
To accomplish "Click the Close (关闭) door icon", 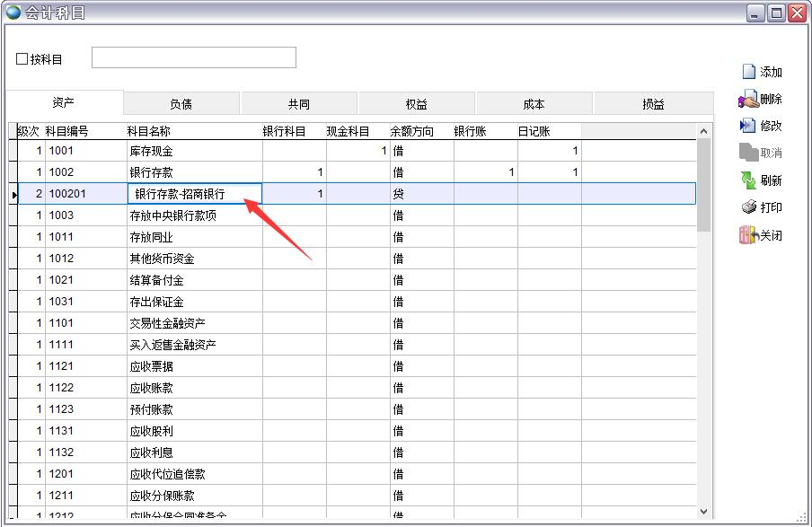I will click(x=747, y=235).
